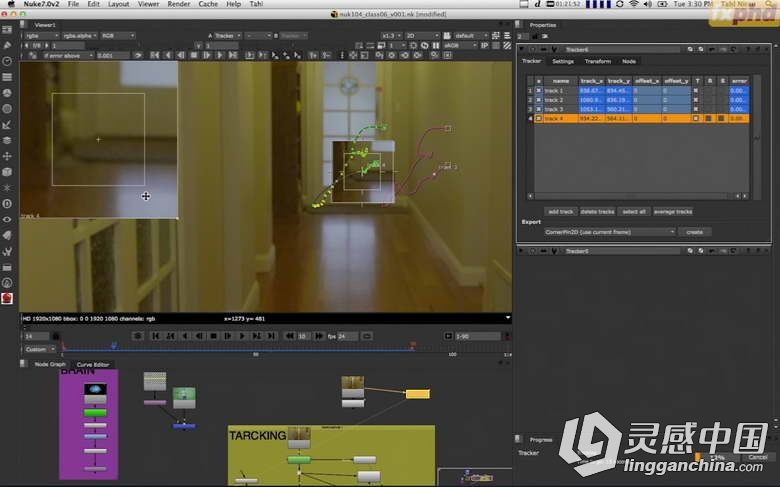Open the rgba.alpha channel dropdown
Image resolution: width=780 pixels, height=487 pixels.
(x=80, y=36)
